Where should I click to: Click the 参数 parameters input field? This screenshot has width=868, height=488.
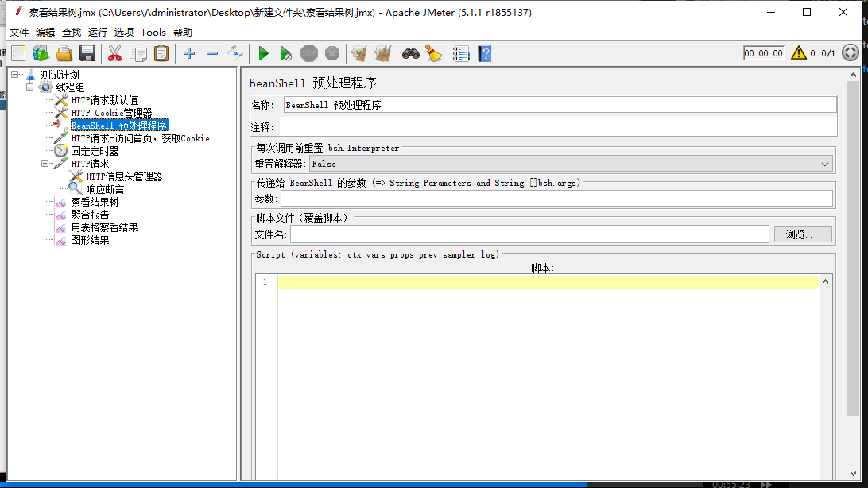click(556, 199)
